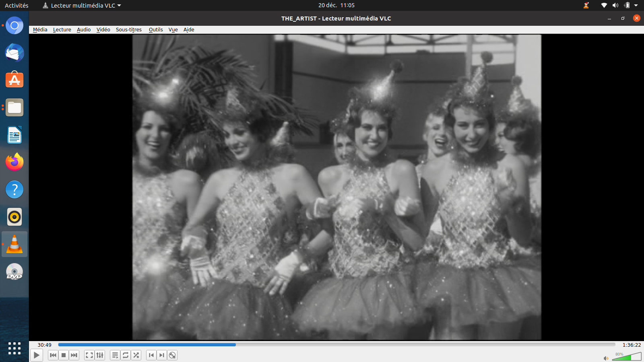This screenshot has width=644, height=362.
Task: Skip to previous media in playlist
Action: [x=53, y=355]
